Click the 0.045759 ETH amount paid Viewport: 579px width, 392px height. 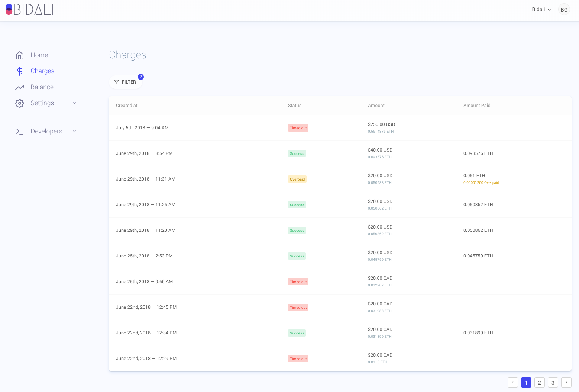click(478, 256)
